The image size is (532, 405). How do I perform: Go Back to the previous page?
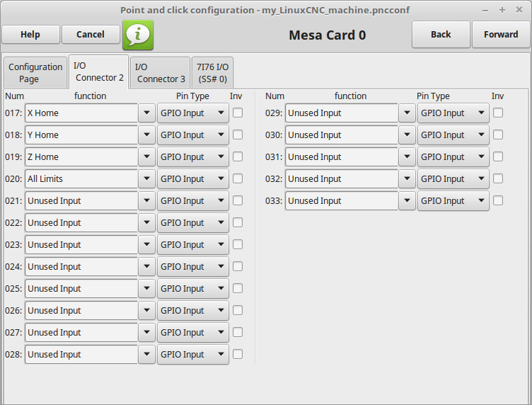[441, 34]
